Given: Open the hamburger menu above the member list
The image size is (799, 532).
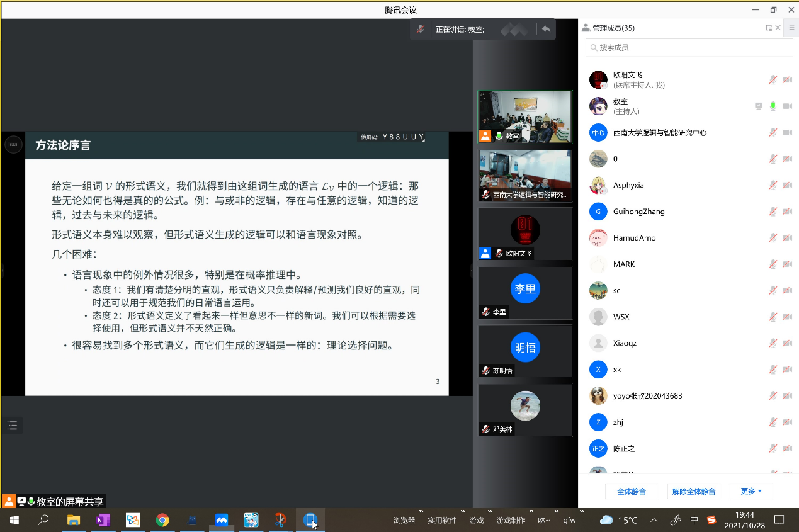Looking at the screenshot, I should pos(791,28).
